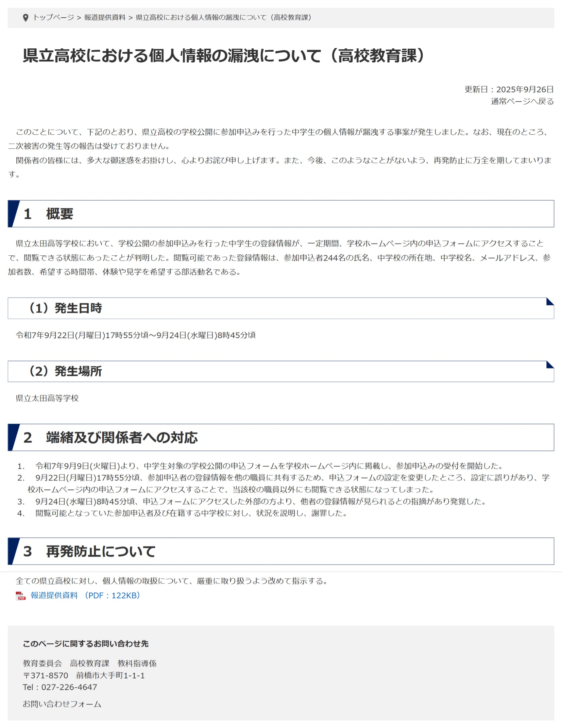
Task: Click list item 4 about 謝罪した
Action: pyautogui.click(x=182, y=513)
